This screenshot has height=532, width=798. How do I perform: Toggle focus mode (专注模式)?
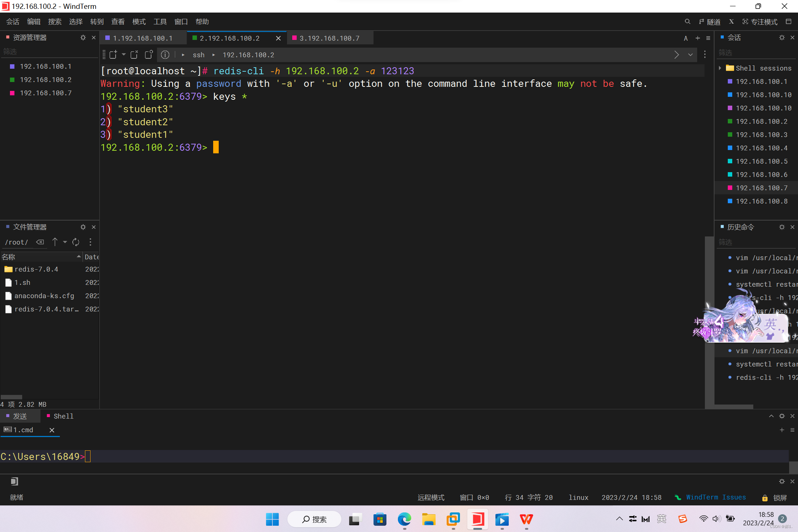coord(760,22)
